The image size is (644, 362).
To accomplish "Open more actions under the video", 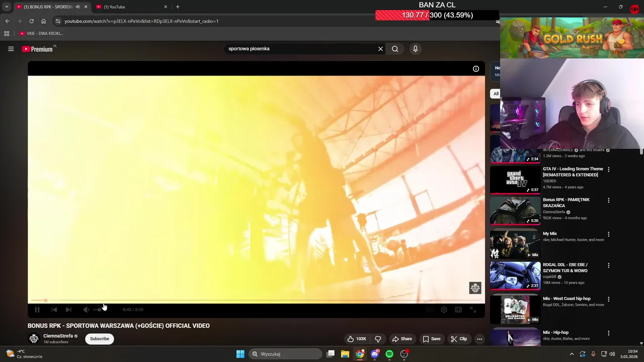I will 479,339.
